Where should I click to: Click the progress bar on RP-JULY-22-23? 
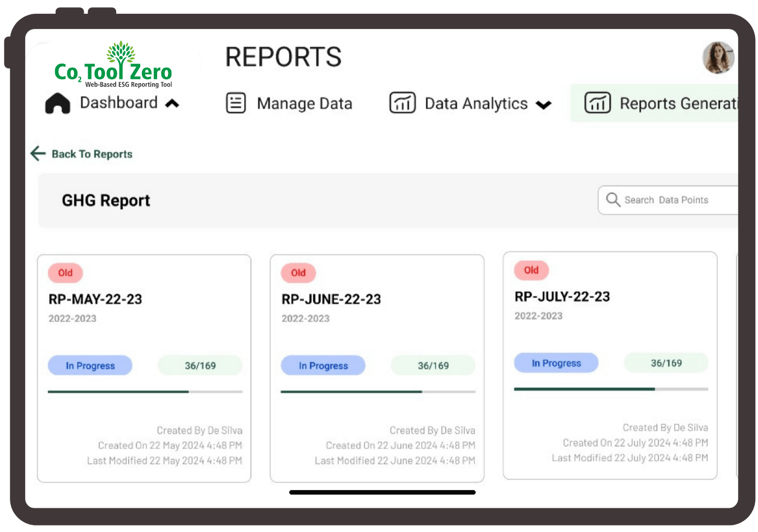pyautogui.click(x=611, y=389)
